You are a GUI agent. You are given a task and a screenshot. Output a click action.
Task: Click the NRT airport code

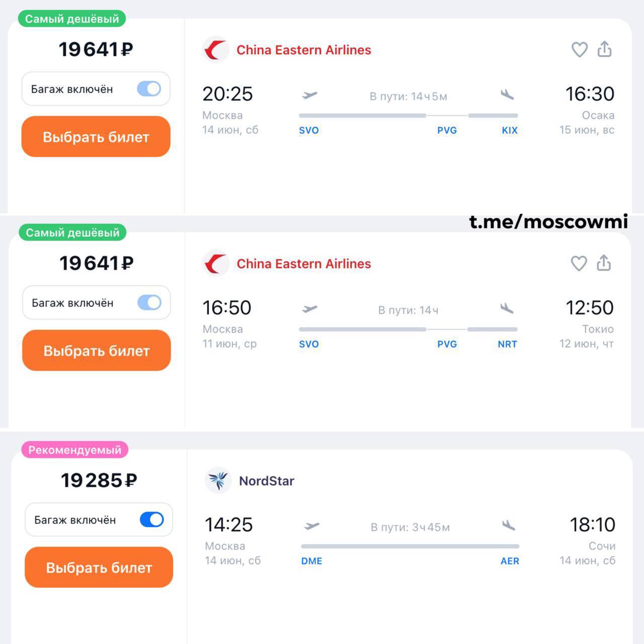(507, 344)
